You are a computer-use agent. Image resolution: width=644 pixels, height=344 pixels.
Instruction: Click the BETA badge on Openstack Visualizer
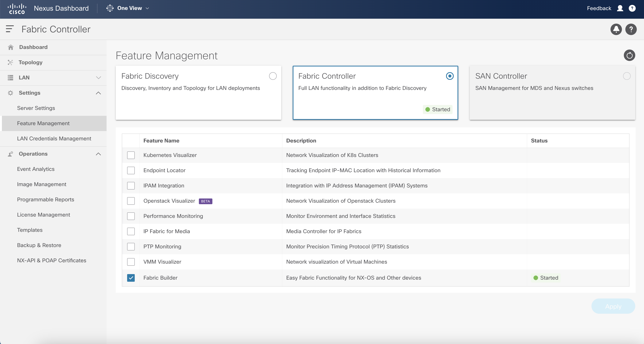(206, 201)
